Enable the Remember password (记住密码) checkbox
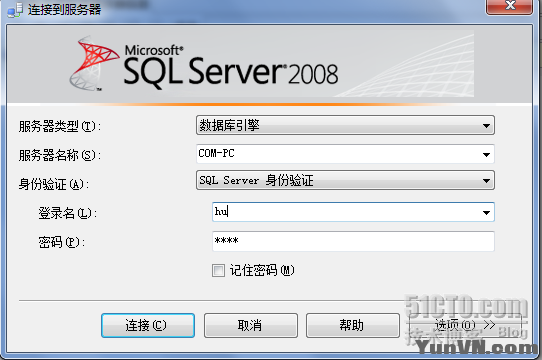This screenshot has width=542, height=360. click(218, 270)
